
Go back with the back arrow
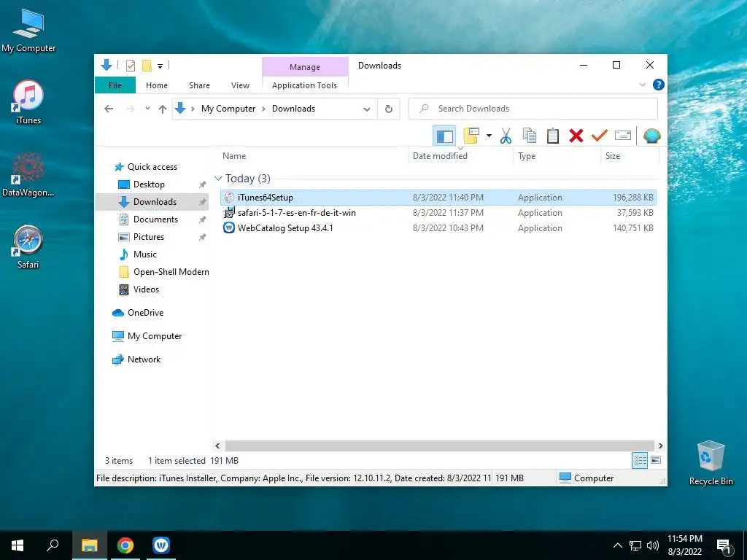(x=109, y=109)
